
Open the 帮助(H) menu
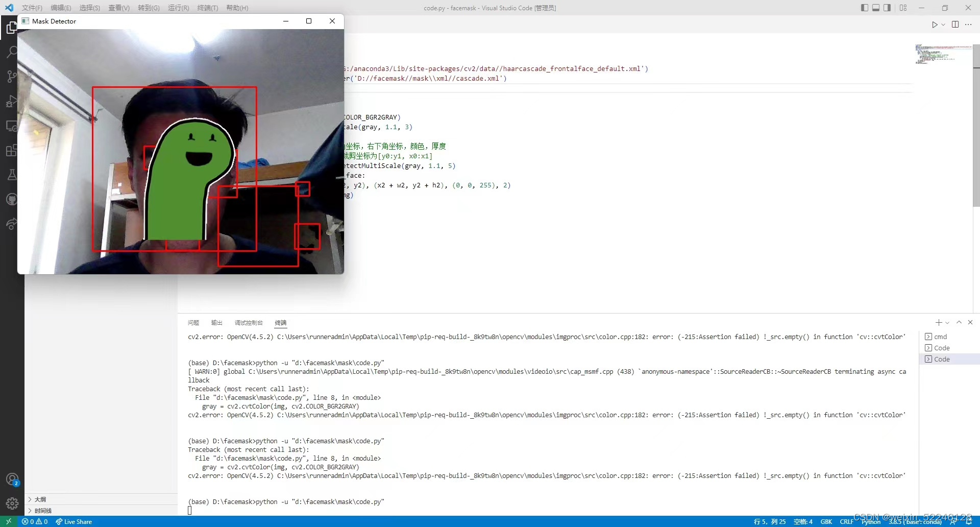[237, 8]
